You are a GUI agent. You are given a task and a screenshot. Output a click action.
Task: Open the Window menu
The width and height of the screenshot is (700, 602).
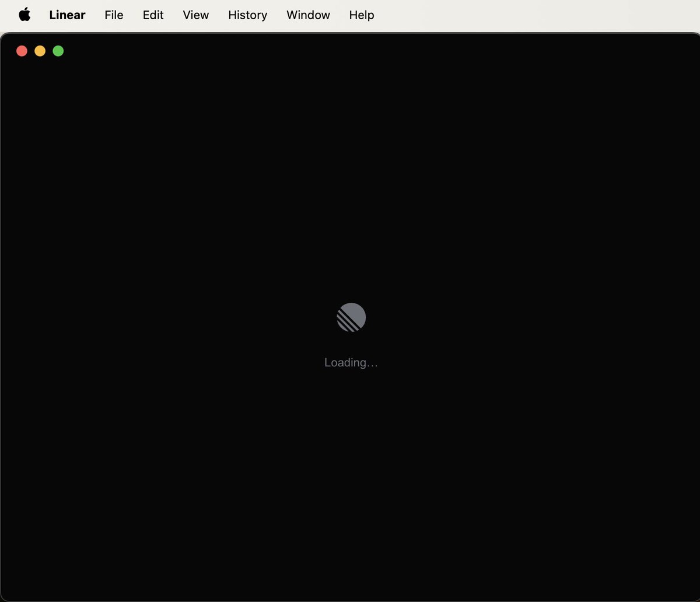pos(308,15)
